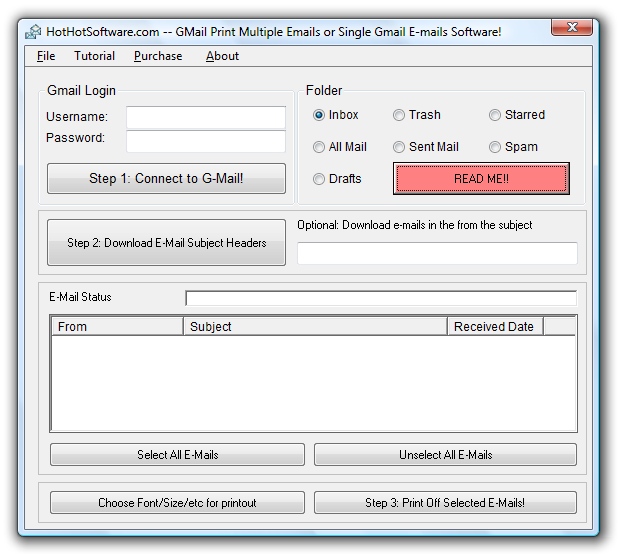This screenshot has height=554, width=620.
Task: Select the All Mail radio button
Action: coord(319,147)
